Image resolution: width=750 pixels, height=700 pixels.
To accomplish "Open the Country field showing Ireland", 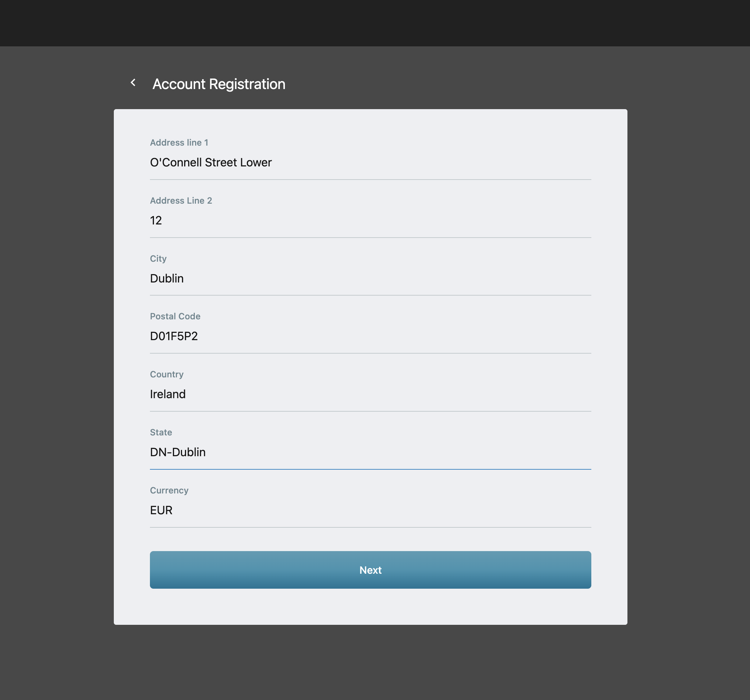I will tap(370, 394).
